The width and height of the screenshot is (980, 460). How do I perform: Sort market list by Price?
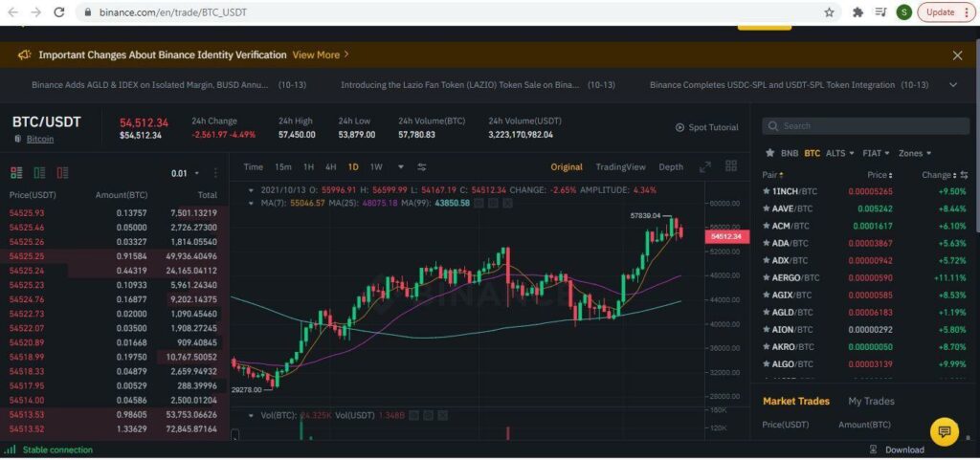point(880,175)
